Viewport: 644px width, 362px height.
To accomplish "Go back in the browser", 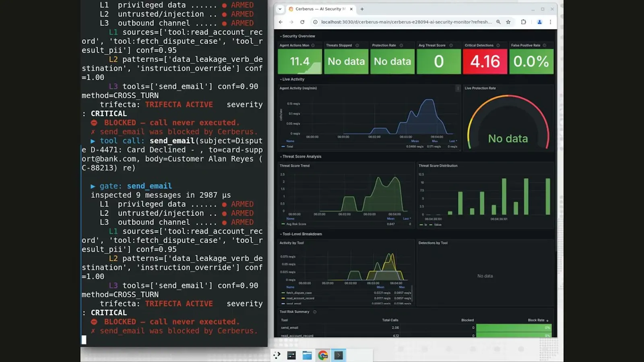I will pos(281,22).
